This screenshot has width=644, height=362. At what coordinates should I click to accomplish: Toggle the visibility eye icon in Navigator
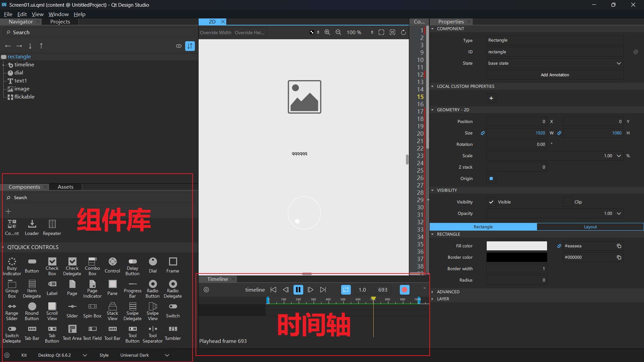click(x=178, y=46)
